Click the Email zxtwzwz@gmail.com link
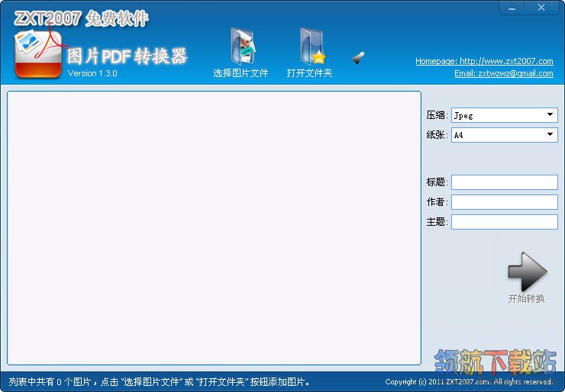This screenshot has height=392, width=565. tap(504, 73)
